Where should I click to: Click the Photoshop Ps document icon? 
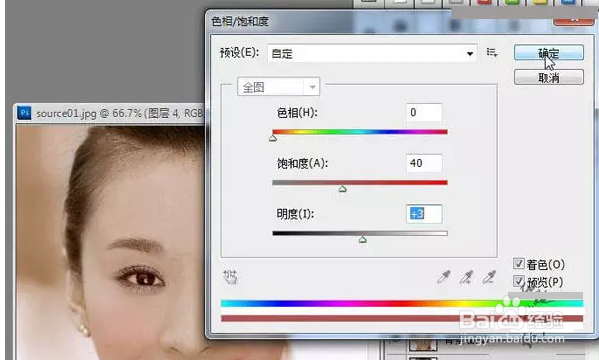(24, 113)
